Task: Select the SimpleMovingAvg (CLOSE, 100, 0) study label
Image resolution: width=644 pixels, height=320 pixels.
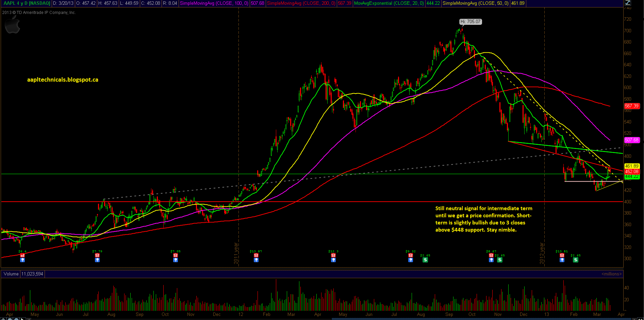Action: click(214, 3)
